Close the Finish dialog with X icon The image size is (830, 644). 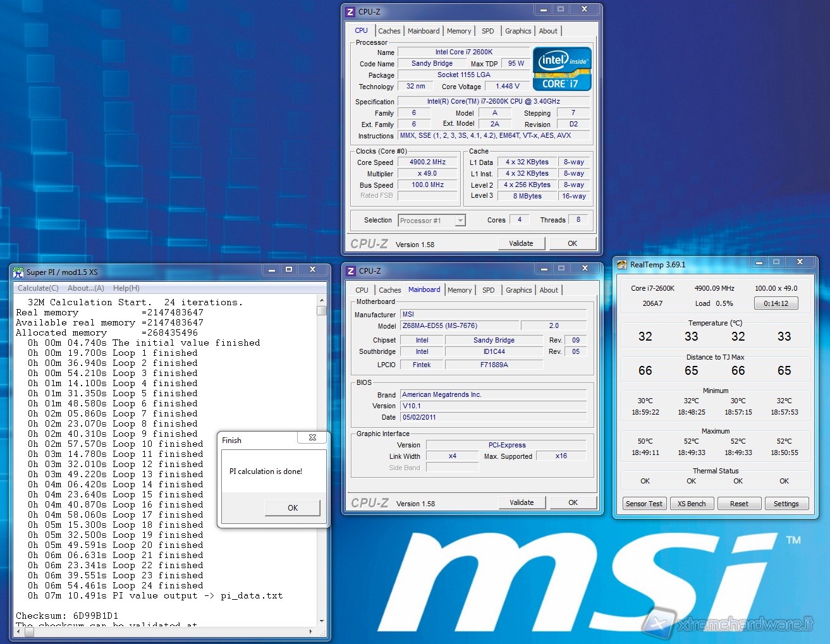[312, 437]
